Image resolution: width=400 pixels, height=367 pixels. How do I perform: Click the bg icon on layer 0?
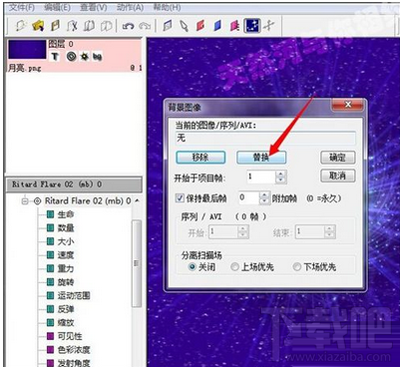coord(97,57)
